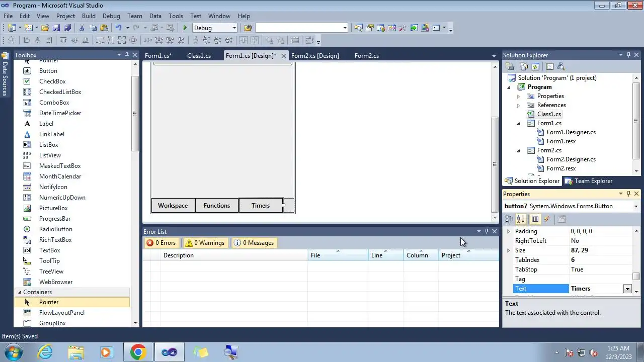The image size is (644, 362).
Task: Collapse the Form1.cs tree node
Action: (518, 123)
